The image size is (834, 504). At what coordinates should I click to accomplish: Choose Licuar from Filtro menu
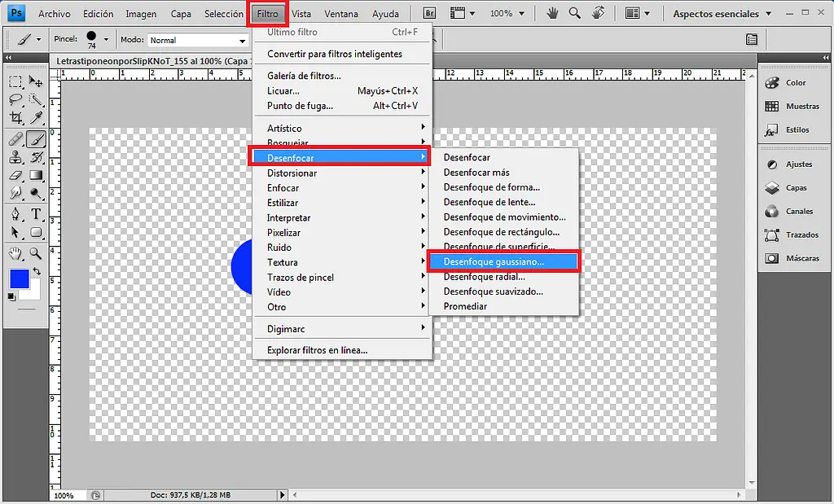pos(342,91)
